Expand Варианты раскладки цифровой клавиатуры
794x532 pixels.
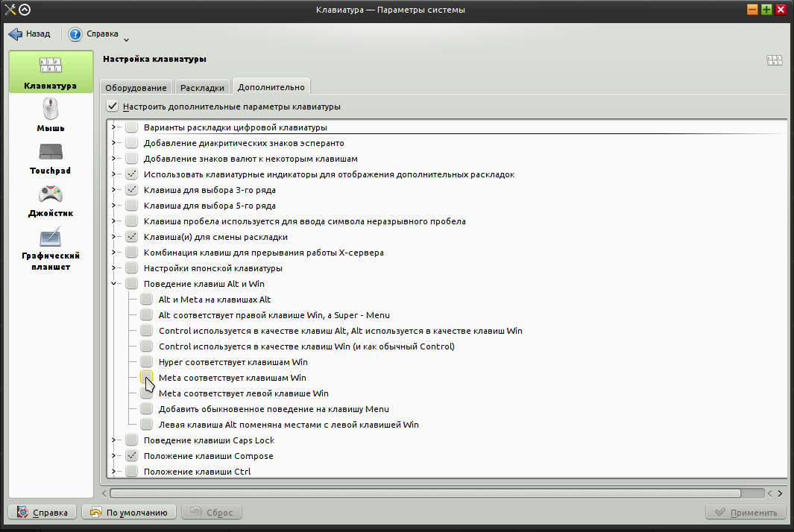(x=114, y=127)
